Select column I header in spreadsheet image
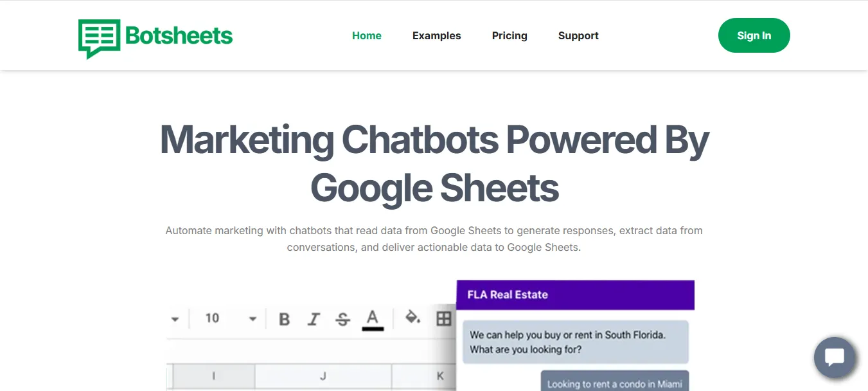The image size is (868, 391). [213, 376]
